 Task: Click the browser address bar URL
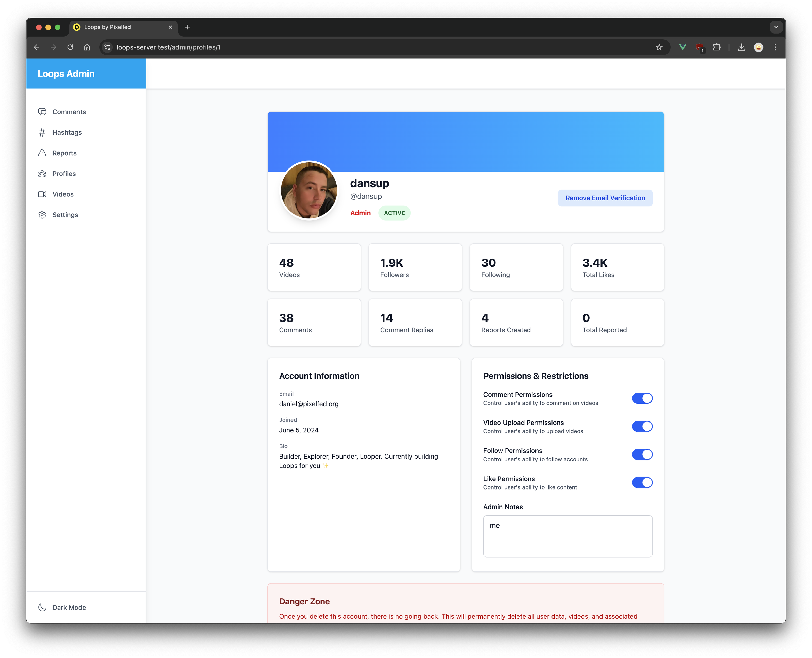[x=168, y=47]
